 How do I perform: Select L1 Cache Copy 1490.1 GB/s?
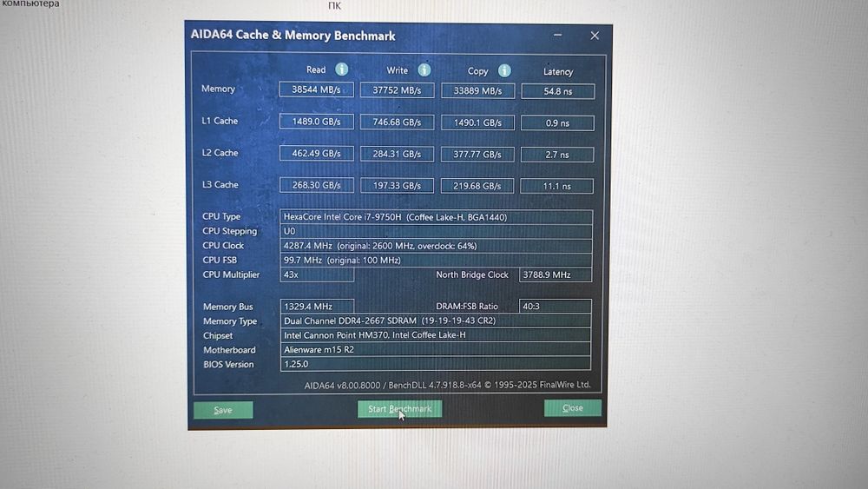pyautogui.click(x=477, y=122)
